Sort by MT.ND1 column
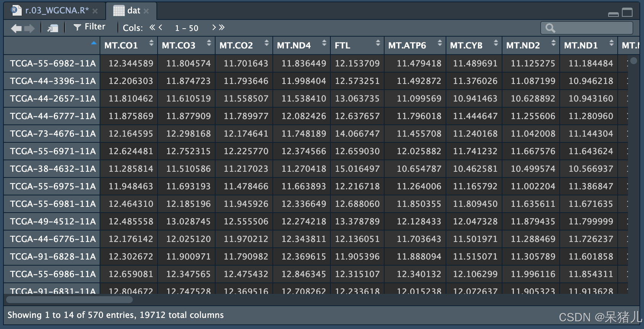Viewport: 644px width, 329px height. [589, 45]
